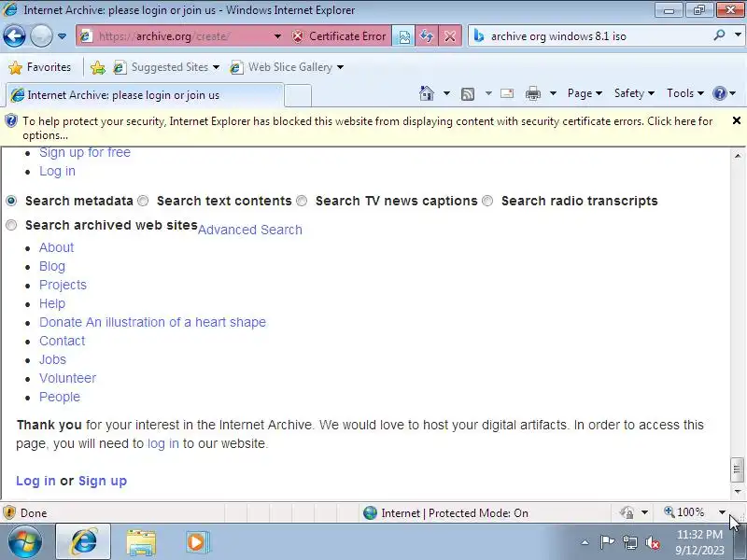Click the Back navigation arrow button
Image resolution: width=747 pixels, height=560 pixels.
tap(14, 36)
